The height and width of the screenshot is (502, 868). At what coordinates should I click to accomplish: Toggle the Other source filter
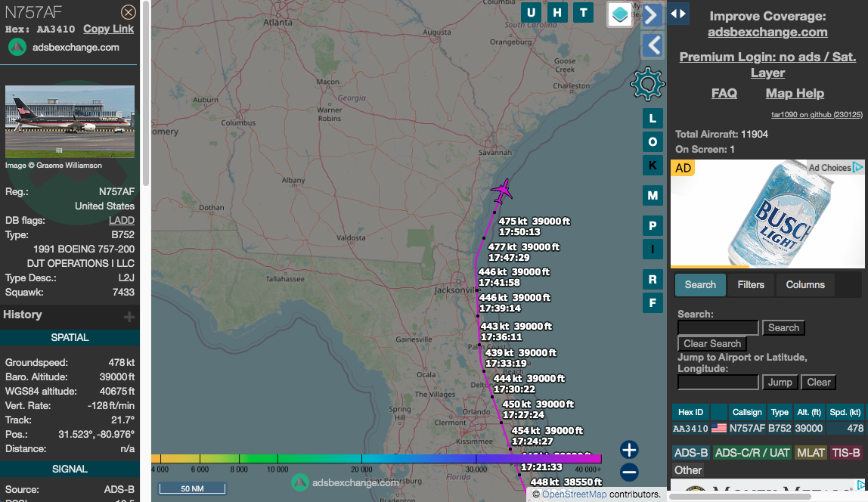pyautogui.click(x=688, y=470)
